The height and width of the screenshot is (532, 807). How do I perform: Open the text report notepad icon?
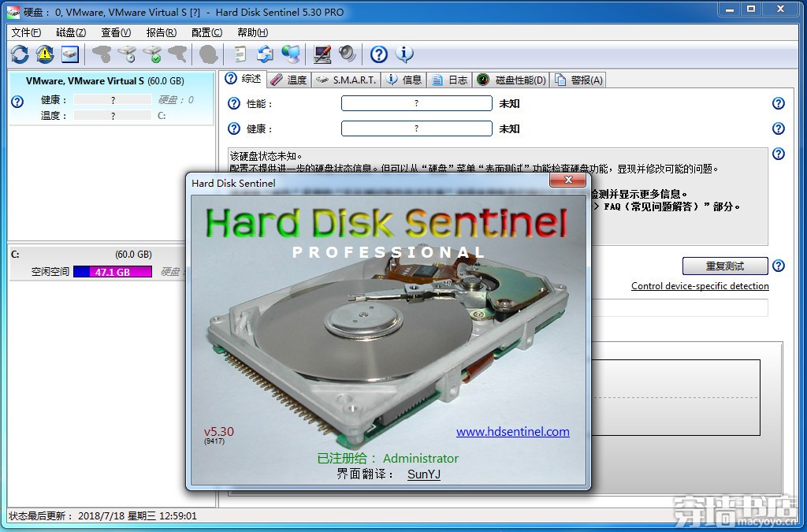coord(240,54)
